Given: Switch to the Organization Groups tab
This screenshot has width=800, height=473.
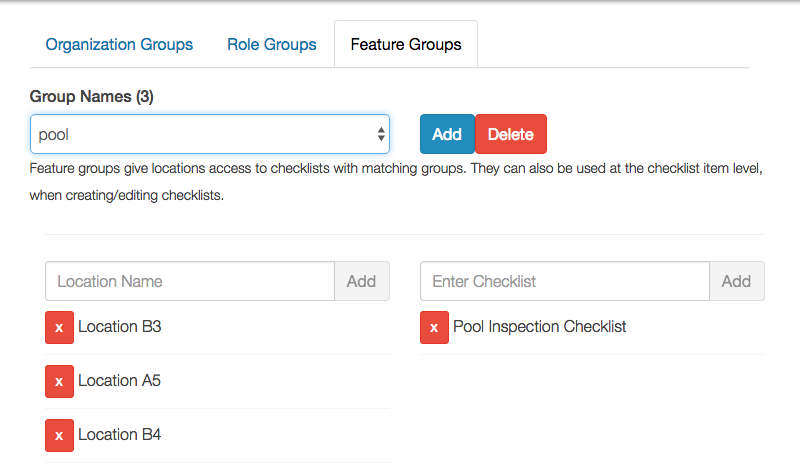Looking at the screenshot, I should coord(119,45).
